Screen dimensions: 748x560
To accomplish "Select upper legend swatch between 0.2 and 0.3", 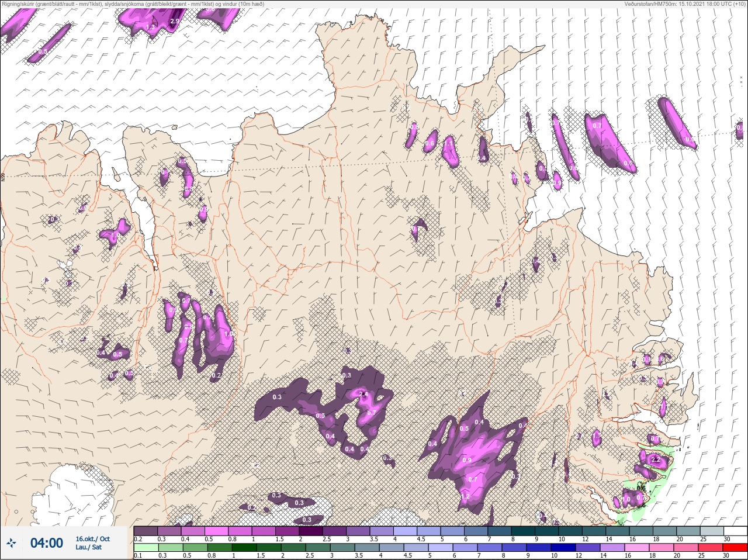I will (x=146, y=531).
